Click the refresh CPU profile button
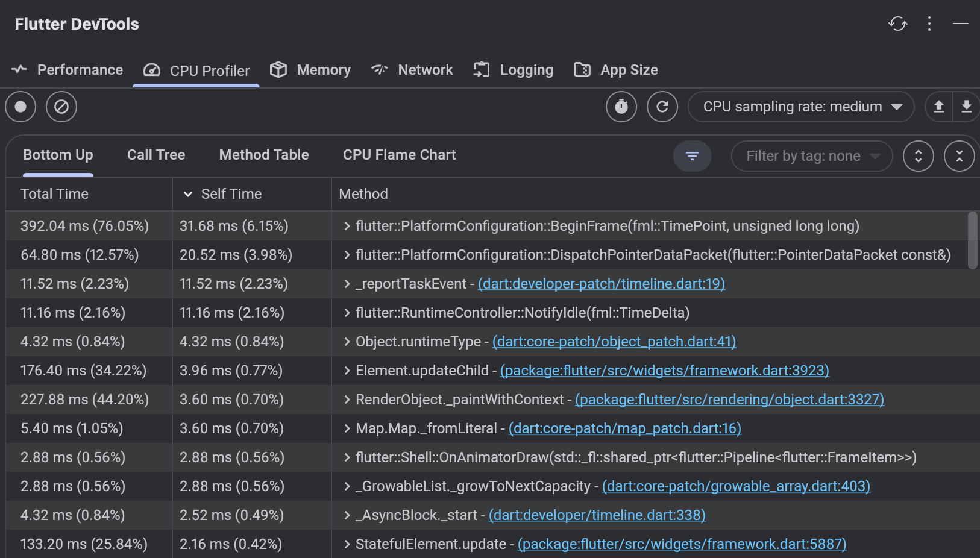 pyautogui.click(x=662, y=107)
